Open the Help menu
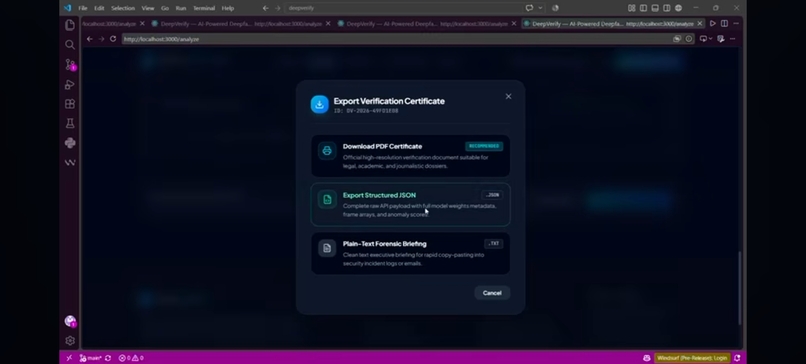Image resolution: width=806 pixels, height=364 pixels. [x=228, y=8]
